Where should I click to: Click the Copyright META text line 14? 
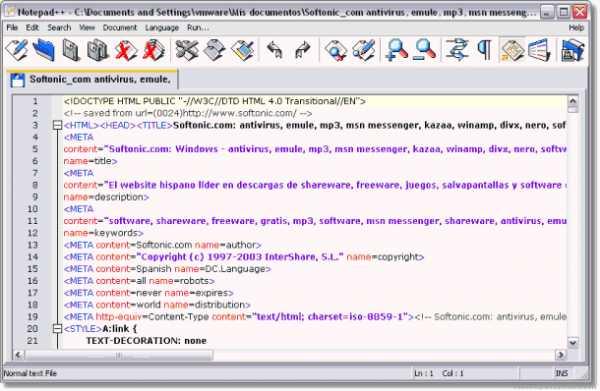[244, 257]
